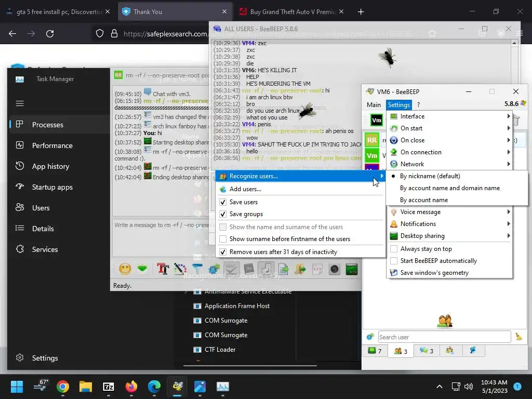
Task: Click the green down-arrow icon in chat toolbar
Action: (x=142, y=269)
